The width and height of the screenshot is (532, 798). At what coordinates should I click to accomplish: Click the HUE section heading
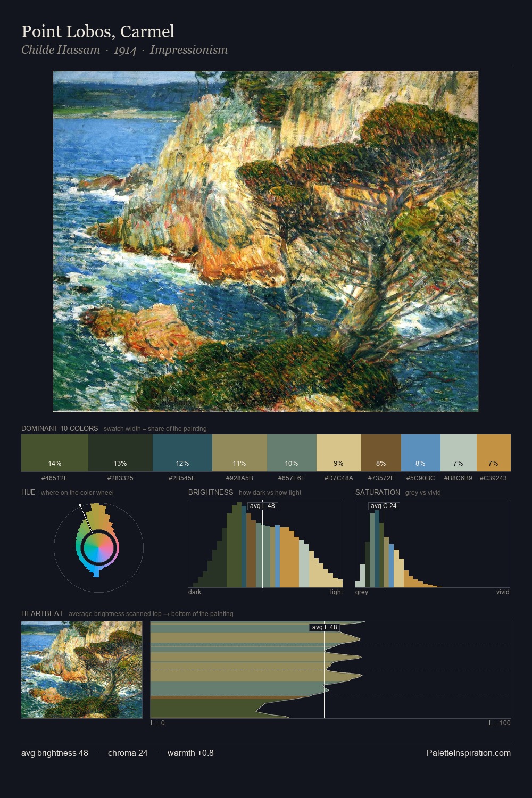point(28,492)
